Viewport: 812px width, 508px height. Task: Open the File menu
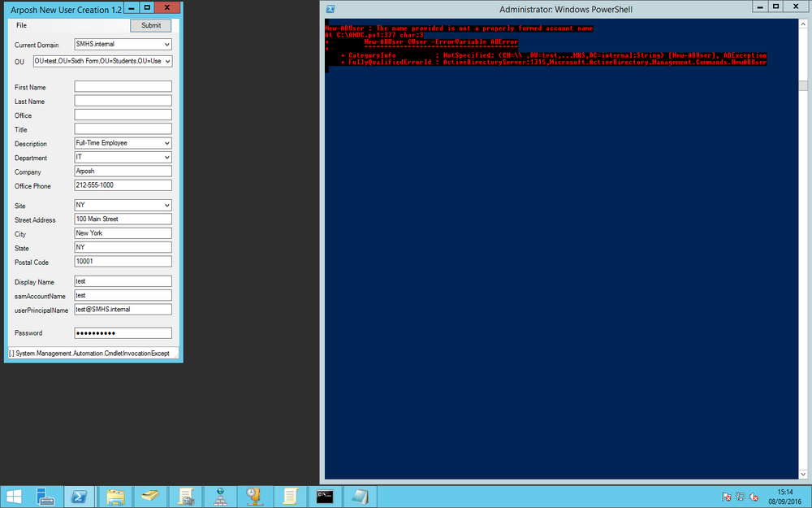(x=21, y=25)
